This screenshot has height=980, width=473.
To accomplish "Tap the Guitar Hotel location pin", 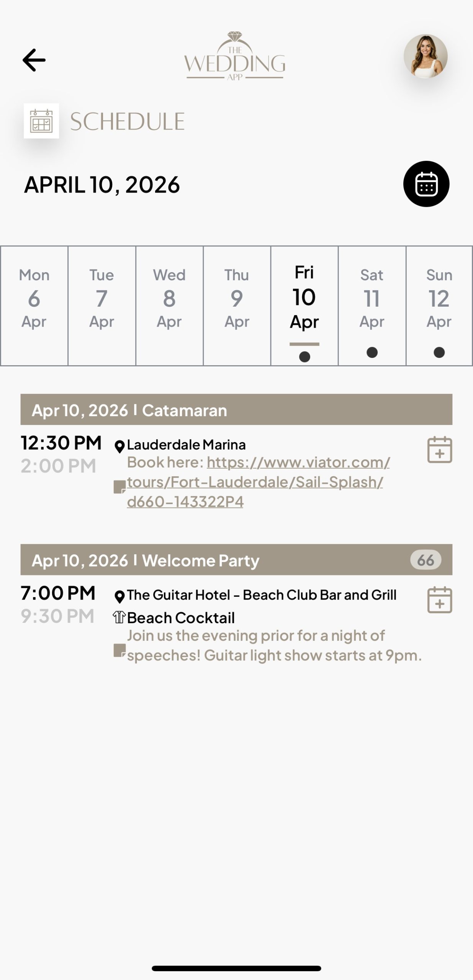I will (x=120, y=596).
